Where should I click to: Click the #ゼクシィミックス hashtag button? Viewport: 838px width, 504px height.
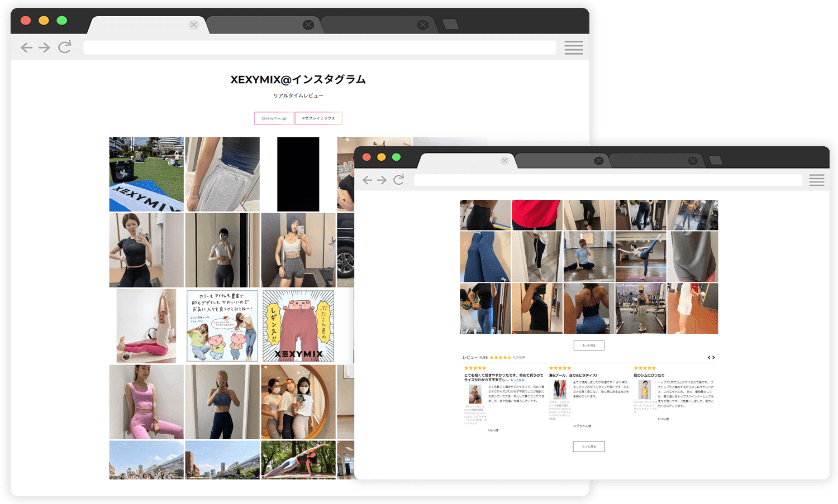(x=318, y=118)
